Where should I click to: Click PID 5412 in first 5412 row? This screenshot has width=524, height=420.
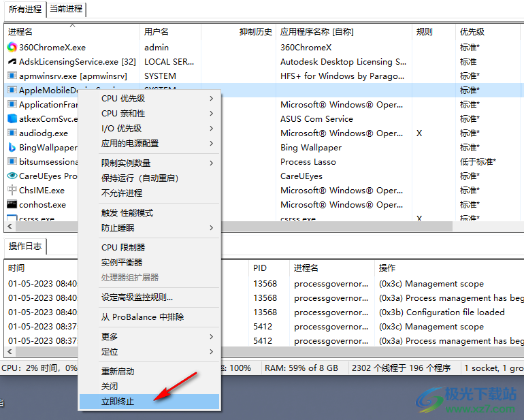[x=263, y=326]
